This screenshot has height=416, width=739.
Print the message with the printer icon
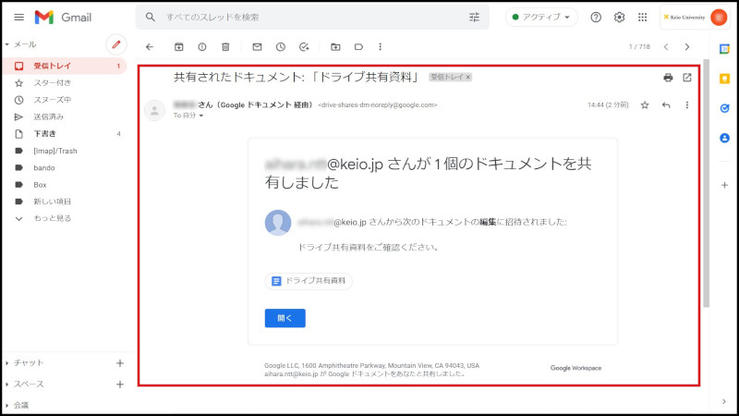tap(668, 77)
